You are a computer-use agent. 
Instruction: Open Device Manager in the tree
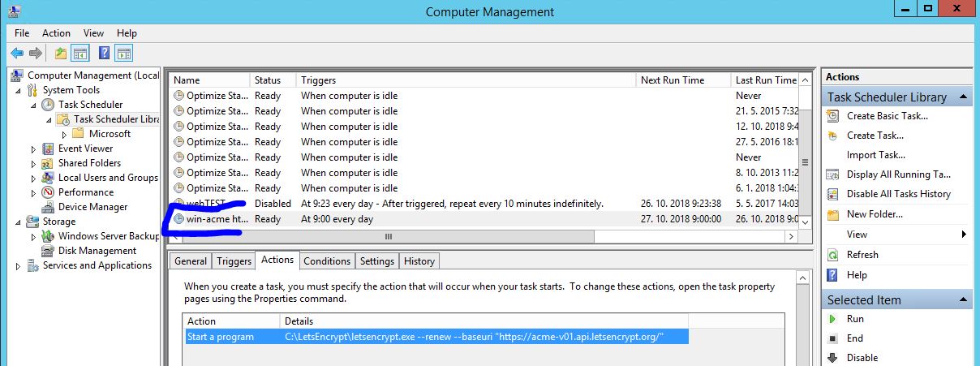[x=92, y=207]
